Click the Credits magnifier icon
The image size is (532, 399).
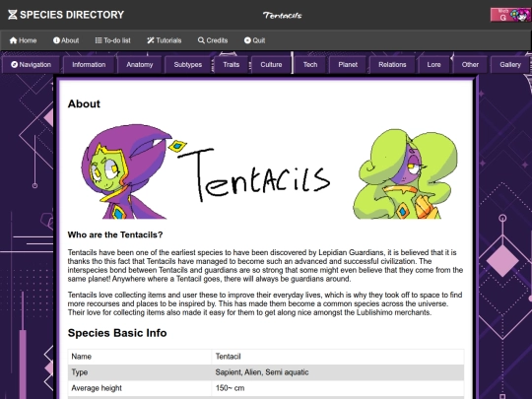click(201, 40)
